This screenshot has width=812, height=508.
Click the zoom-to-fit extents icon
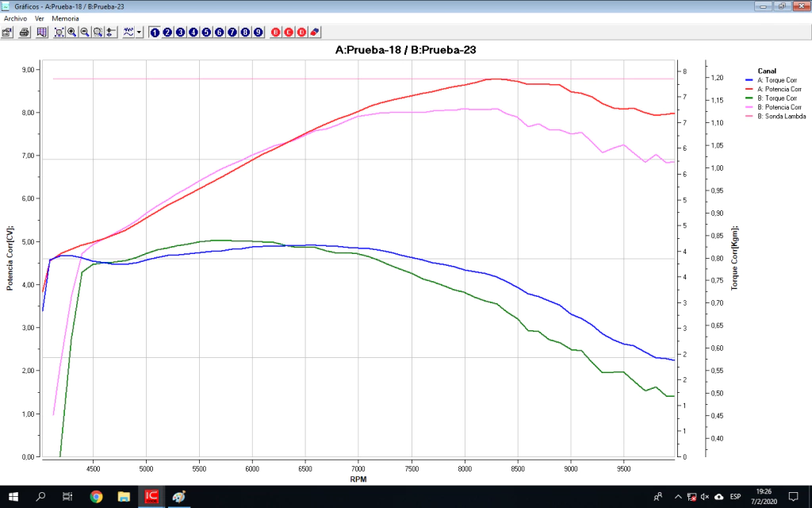click(59, 33)
